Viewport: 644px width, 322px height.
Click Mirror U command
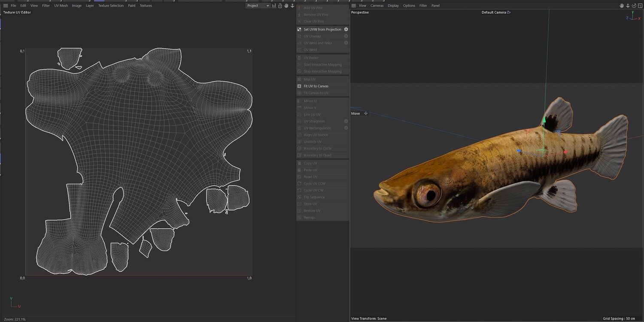click(322, 101)
